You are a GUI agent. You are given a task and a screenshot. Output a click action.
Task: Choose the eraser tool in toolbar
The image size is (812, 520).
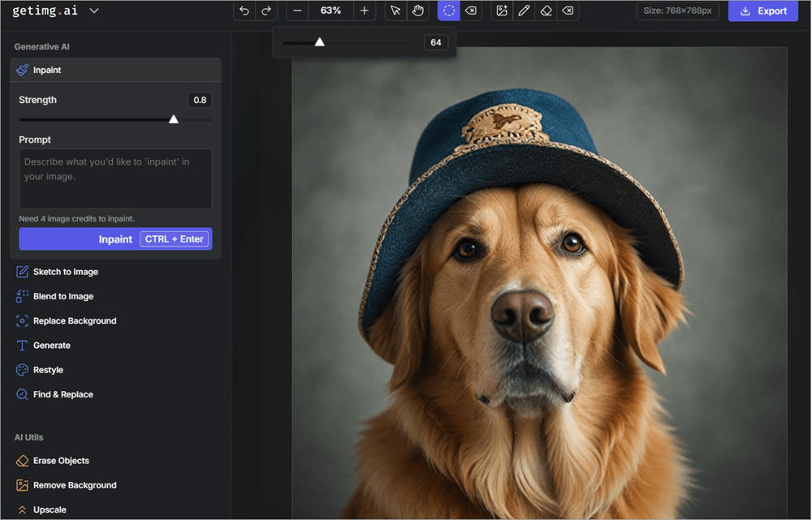tap(546, 11)
